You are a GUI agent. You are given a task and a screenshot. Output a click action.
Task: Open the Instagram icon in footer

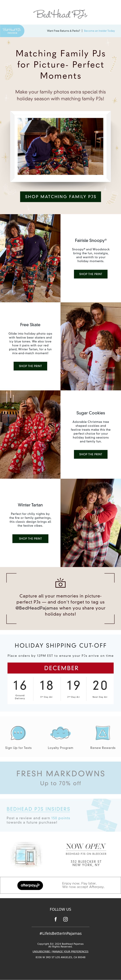(65, 919)
